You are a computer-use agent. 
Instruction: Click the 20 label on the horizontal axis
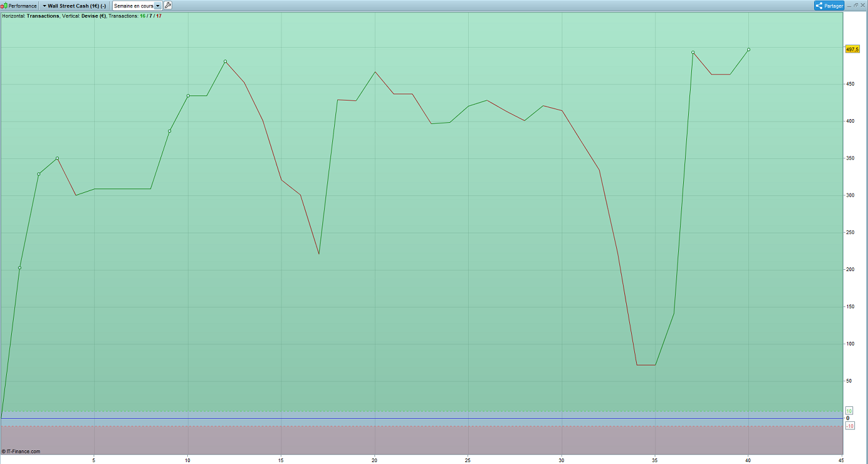374,460
